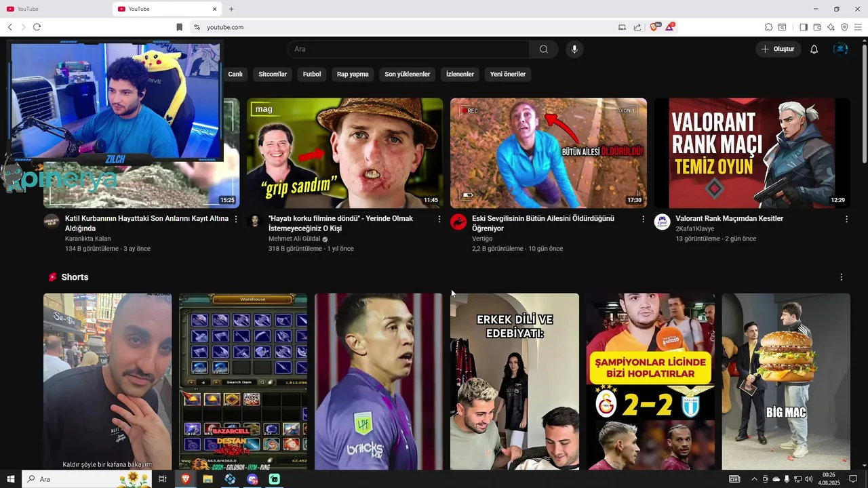This screenshot has width=868, height=488.
Task: Select the Son yüklenenler filter chip
Action: coord(408,74)
